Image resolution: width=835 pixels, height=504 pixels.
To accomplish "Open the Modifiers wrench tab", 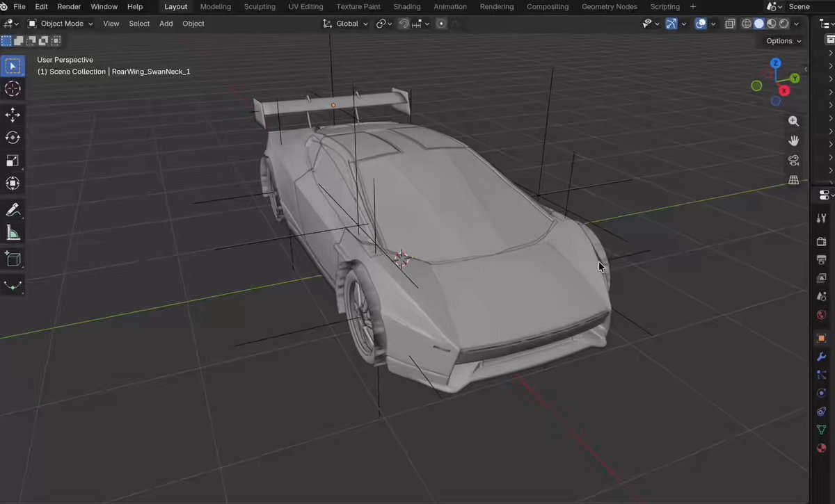I will point(822,357).
